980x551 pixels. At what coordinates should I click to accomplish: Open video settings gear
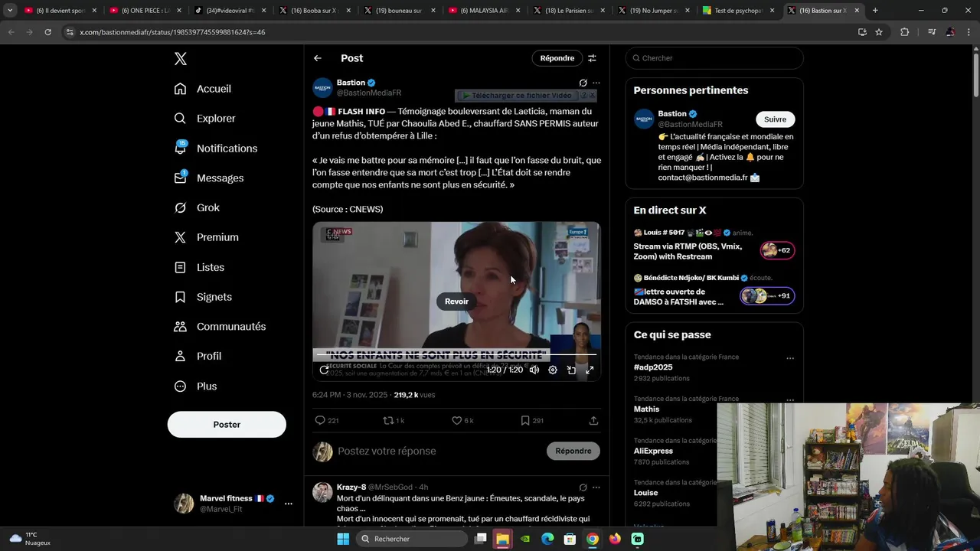click(553, 370)
